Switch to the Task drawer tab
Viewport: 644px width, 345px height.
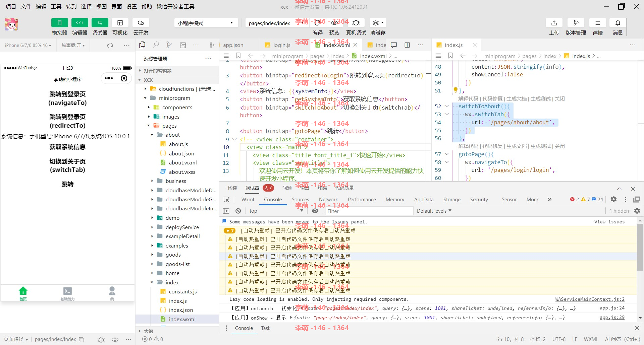coord(266,328)
